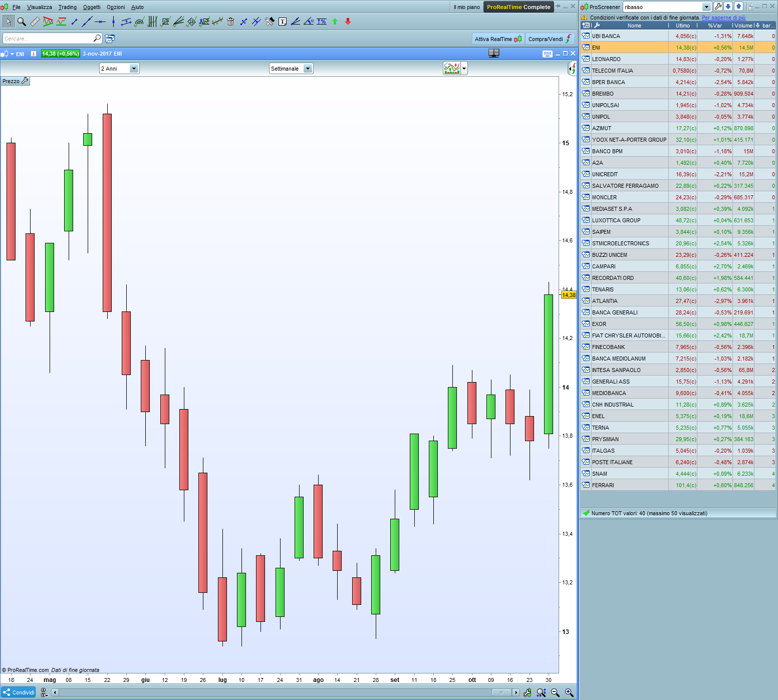Screen dimensions: 778x700
Task: Expand the side trading panel arrow
Action: tap(573, 69)
